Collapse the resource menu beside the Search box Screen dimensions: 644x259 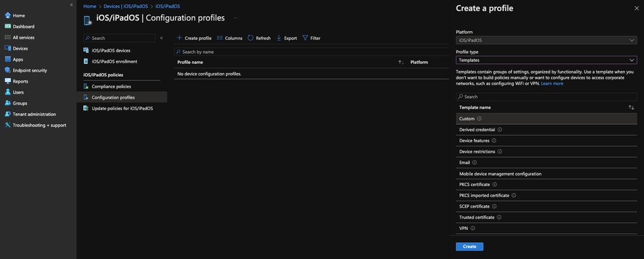(161, 38)
